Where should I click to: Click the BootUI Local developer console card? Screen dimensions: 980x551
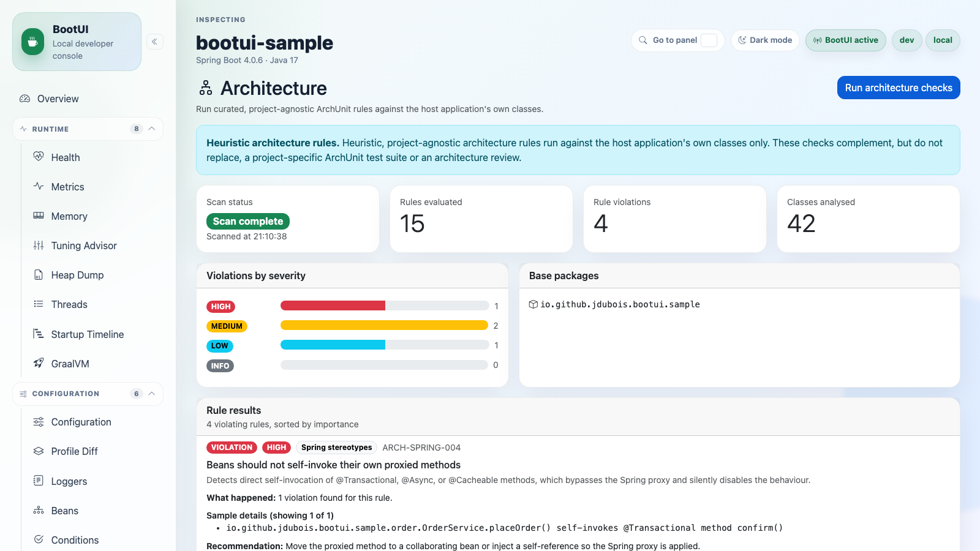(77, 42)
